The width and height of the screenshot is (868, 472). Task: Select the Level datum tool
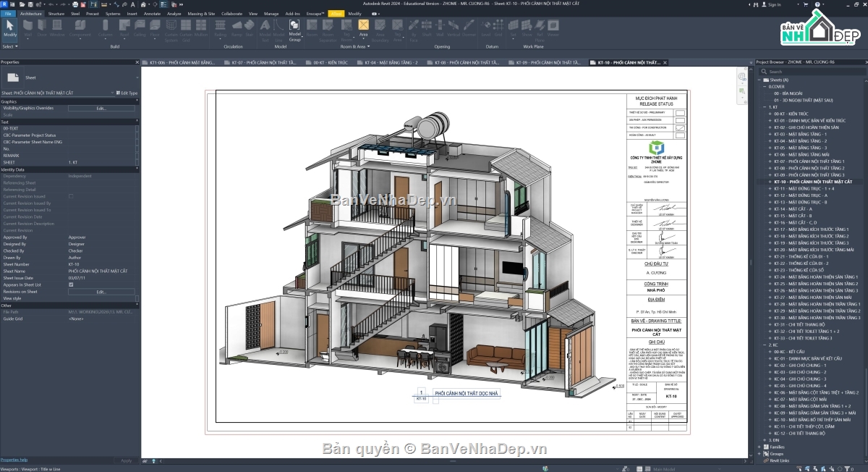coord(486,28)
